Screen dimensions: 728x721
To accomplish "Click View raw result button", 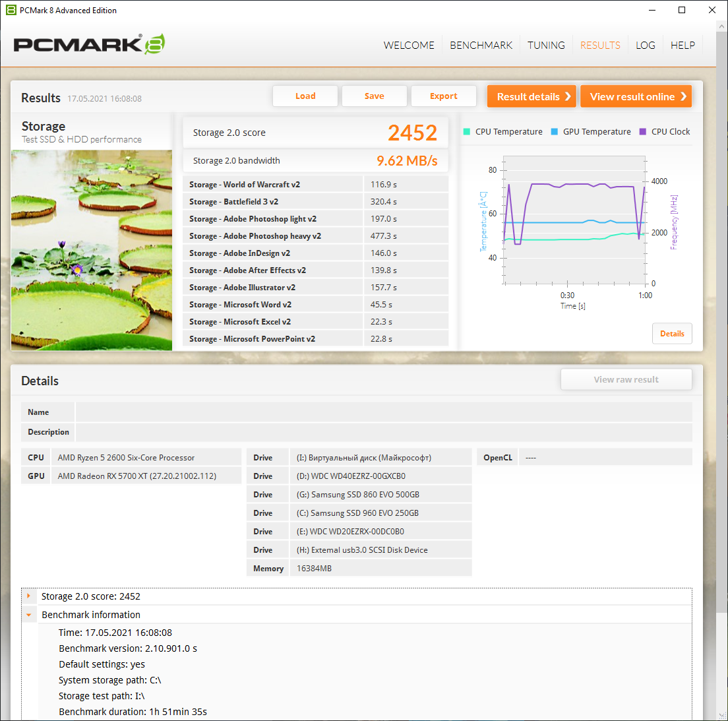I will coord(626,379).
